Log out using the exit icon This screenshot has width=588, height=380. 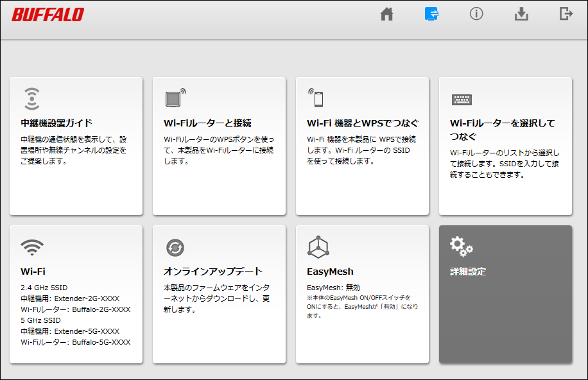tap(566, 14)
